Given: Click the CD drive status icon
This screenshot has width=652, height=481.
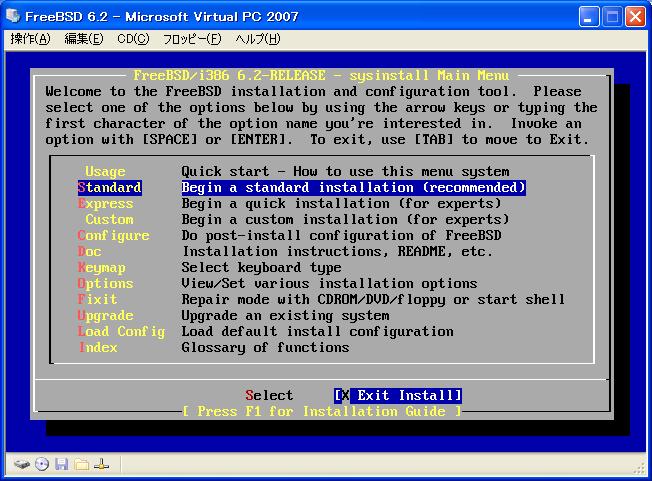Looking at the screenshot, I should pos(42,464).
